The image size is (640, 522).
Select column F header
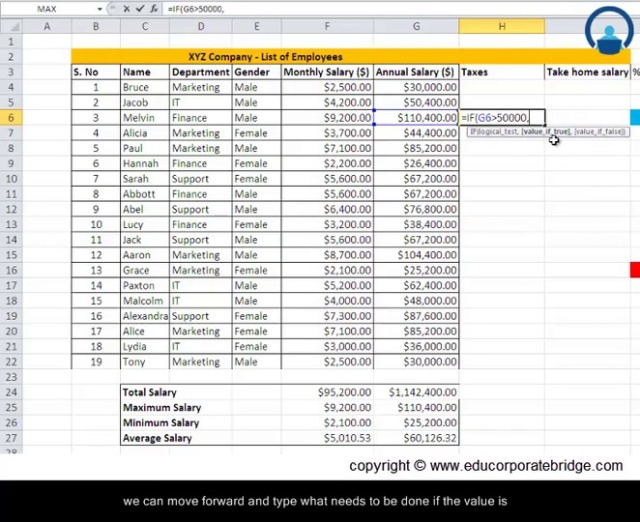tap(327, 27)
